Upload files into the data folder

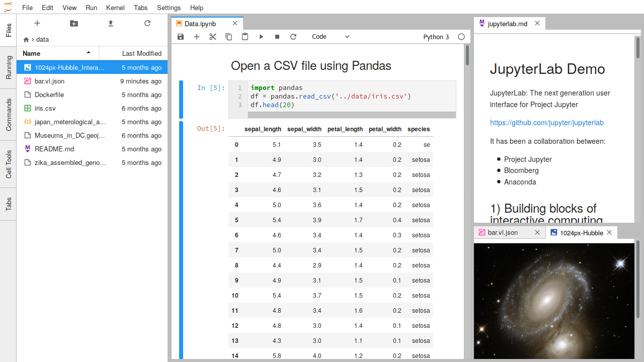pos(110,23)
